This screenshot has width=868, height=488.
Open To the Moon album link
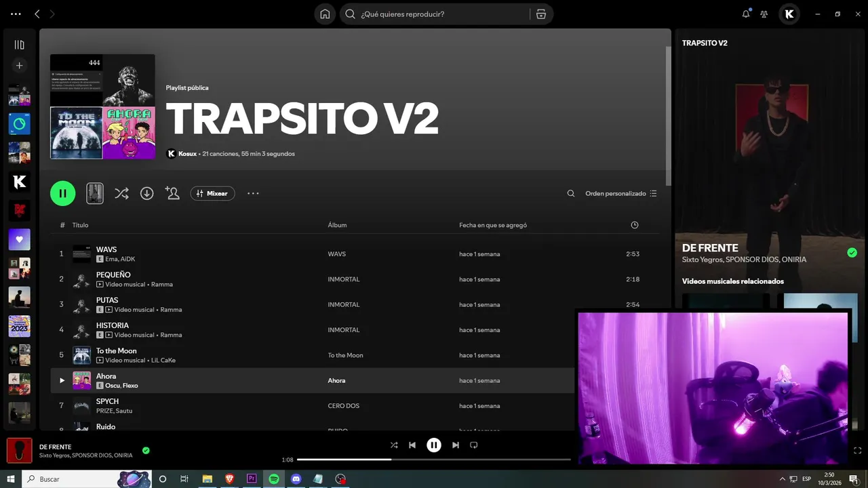[345, 355]
